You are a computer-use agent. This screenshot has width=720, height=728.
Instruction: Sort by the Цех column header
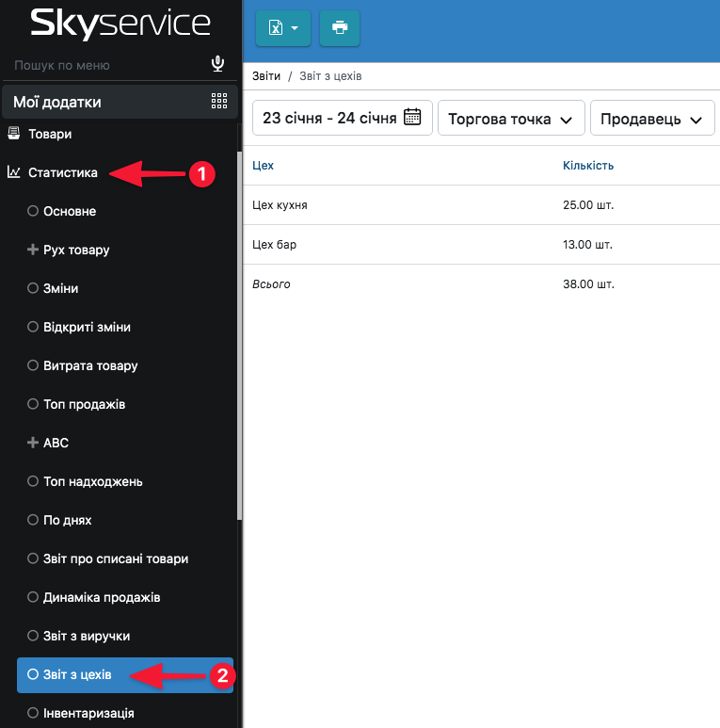tap(264, 166)
